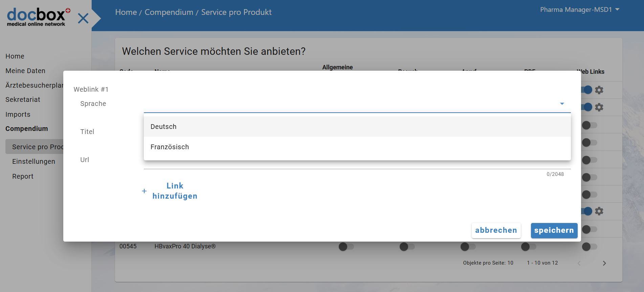Click the gear icon above the abbrechen button
This screenshot has width=644, height=292.
[599, 211]
